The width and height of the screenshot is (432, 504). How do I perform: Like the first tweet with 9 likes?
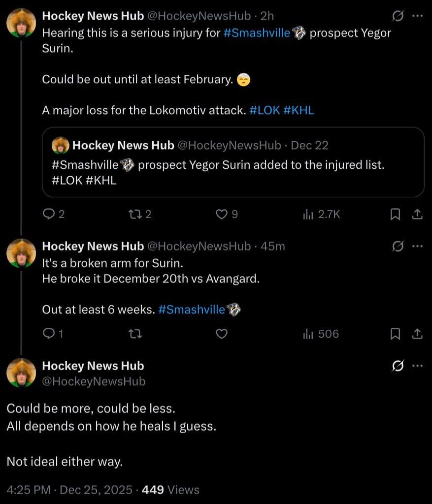(x=222, y=214)
